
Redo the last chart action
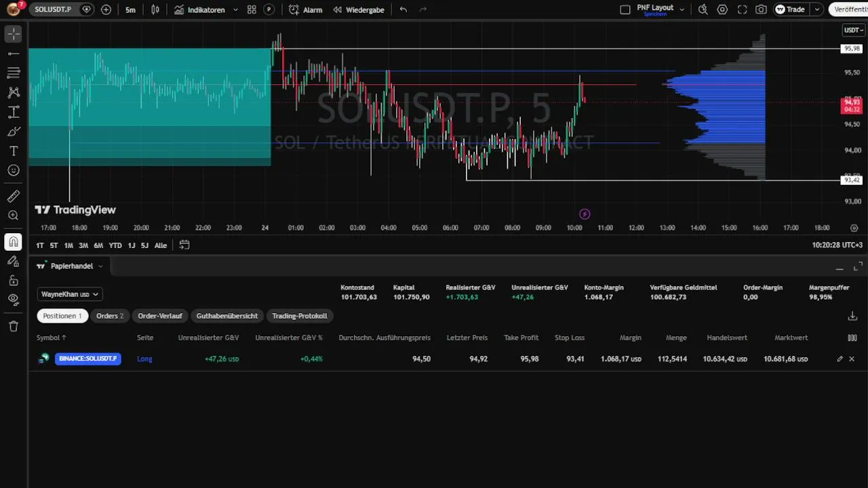click(423, 9)
